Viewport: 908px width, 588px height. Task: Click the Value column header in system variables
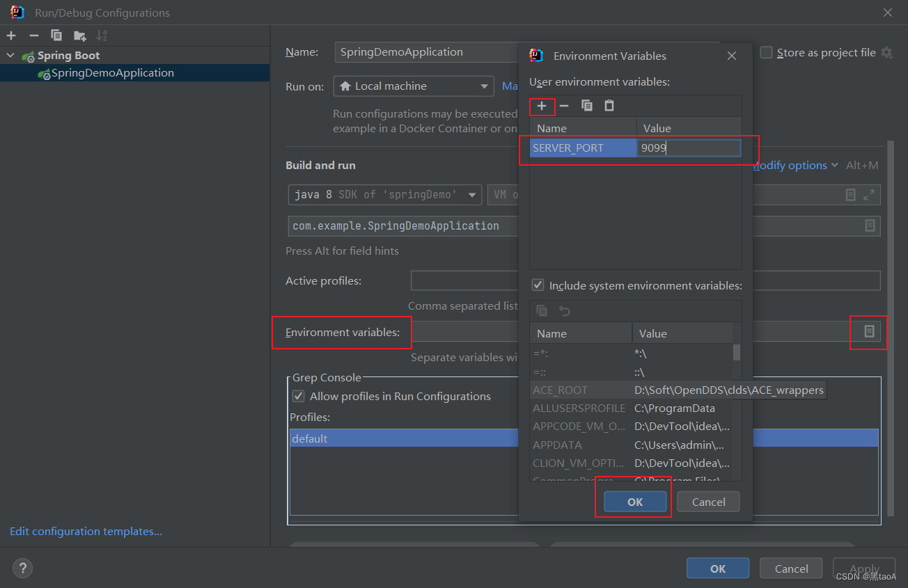coord(682,333)
